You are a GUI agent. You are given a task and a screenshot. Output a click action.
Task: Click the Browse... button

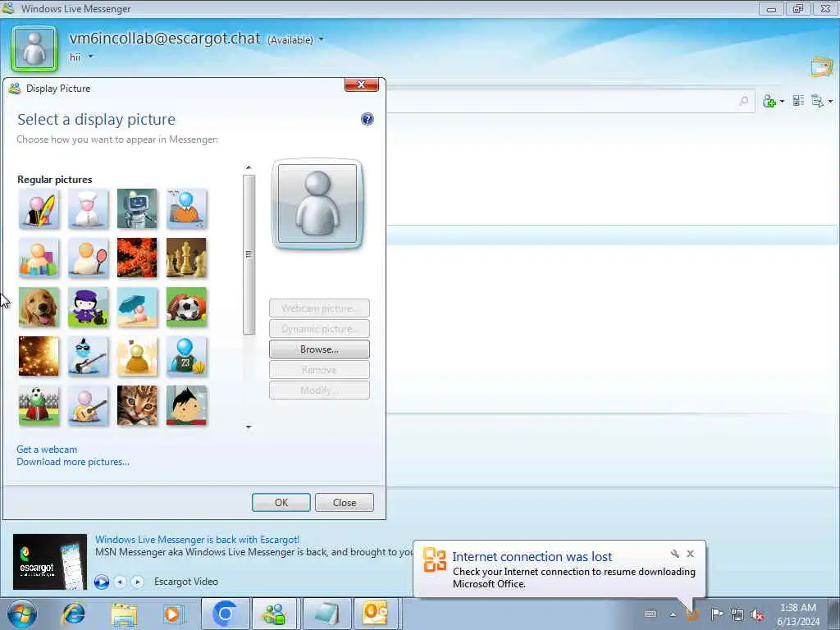point(319,349)
